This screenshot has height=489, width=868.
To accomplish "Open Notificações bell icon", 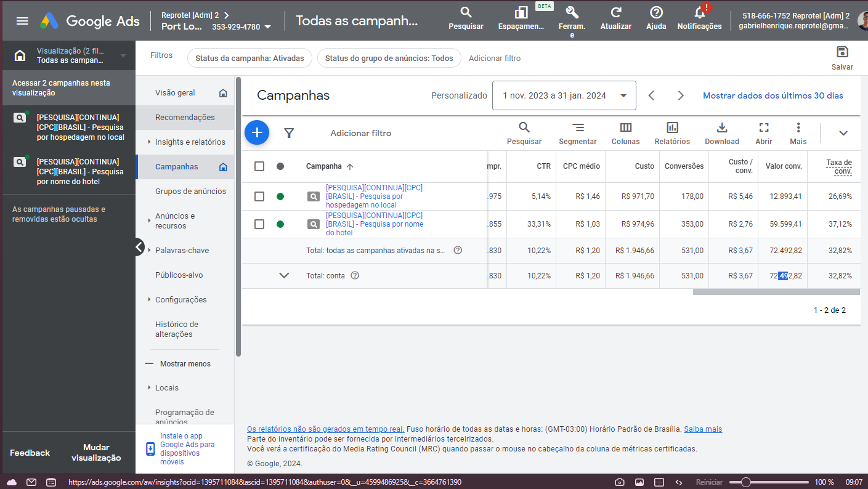I will click(x=699, y=12).
